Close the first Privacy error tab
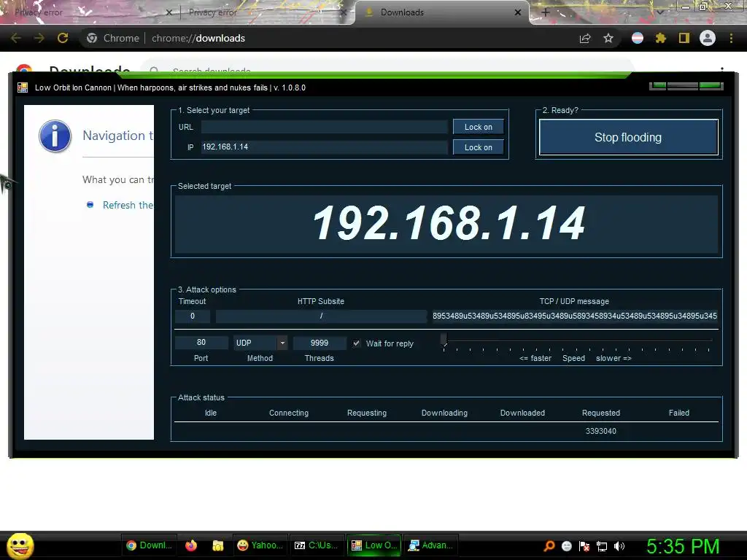 (169, 12)
